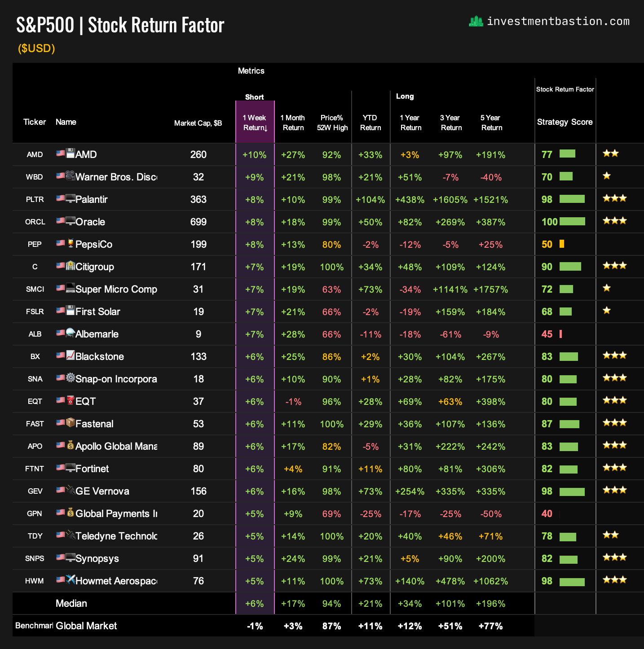
Task: Click the US flag in the PLTR row
Action: click(60, 198)
